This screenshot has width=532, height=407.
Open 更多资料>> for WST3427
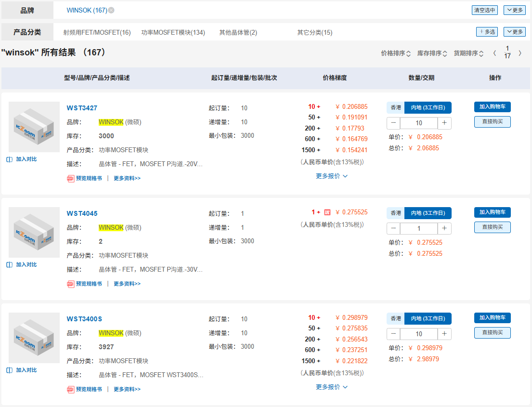(x=127, y=179)
